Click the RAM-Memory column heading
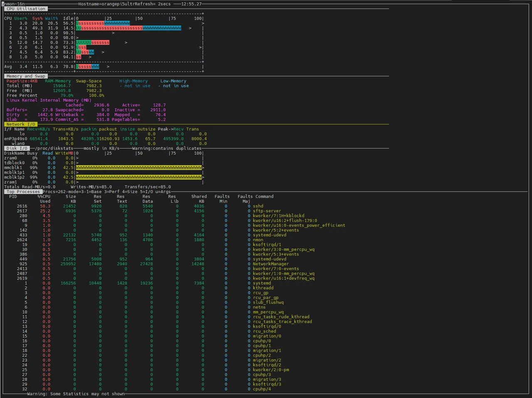Viewport: 532px width, 398px height. point(58,81)
